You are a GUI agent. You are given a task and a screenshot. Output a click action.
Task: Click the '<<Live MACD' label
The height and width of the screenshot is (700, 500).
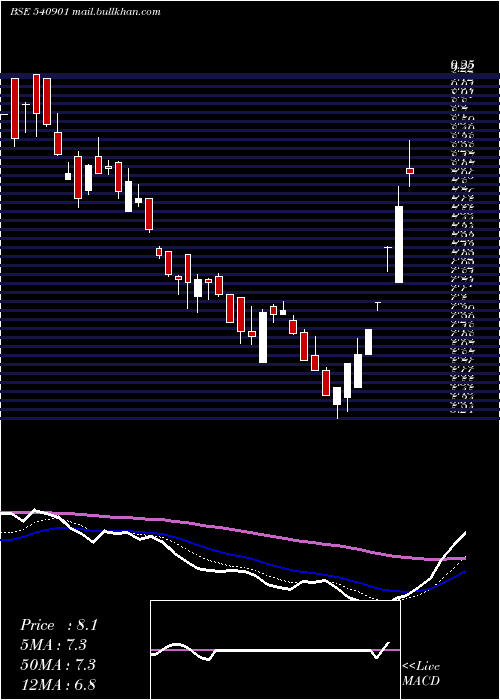pos(421,674)
